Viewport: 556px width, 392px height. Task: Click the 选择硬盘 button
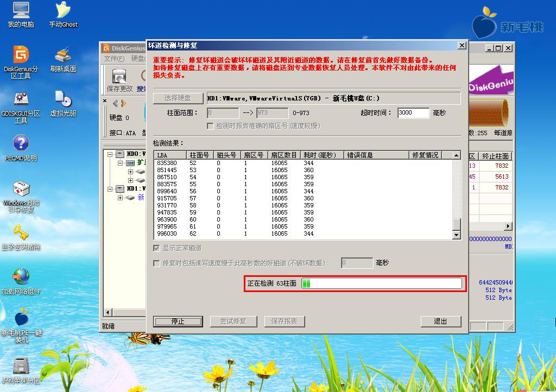coord(178,98)
